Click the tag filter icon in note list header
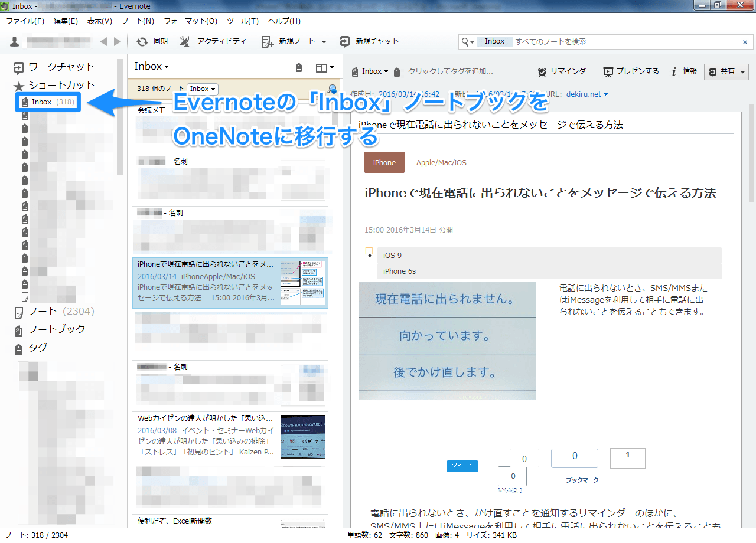The width and height of the screenshot is (756, 543). [299, 68]
